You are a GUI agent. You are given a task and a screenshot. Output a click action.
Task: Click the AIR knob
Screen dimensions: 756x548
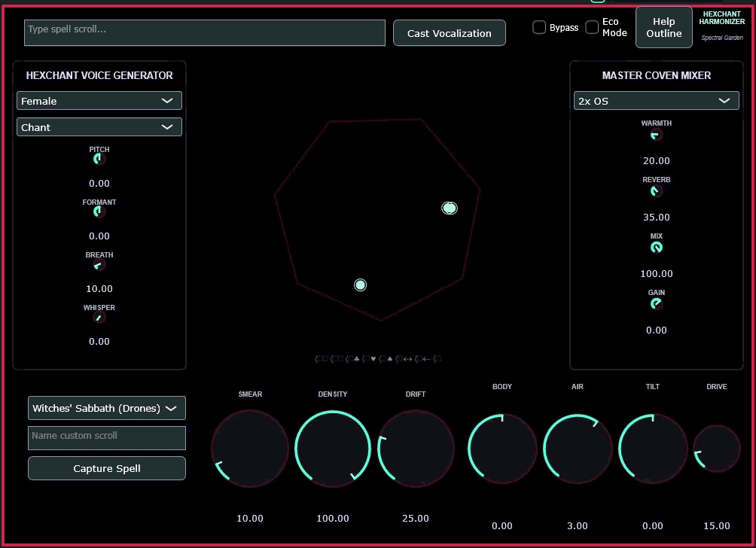tap(577, 449)
